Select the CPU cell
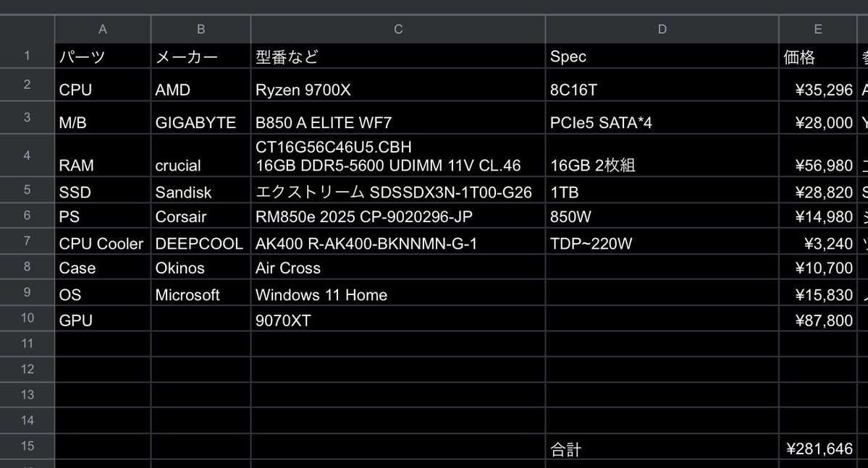Image resolution: width=868 pixels, height=468 pixels. (102, 85)
